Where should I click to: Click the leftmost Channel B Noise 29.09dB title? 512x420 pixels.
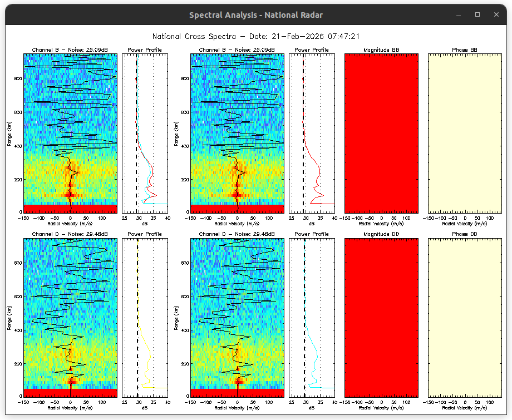tap(70, 50)
